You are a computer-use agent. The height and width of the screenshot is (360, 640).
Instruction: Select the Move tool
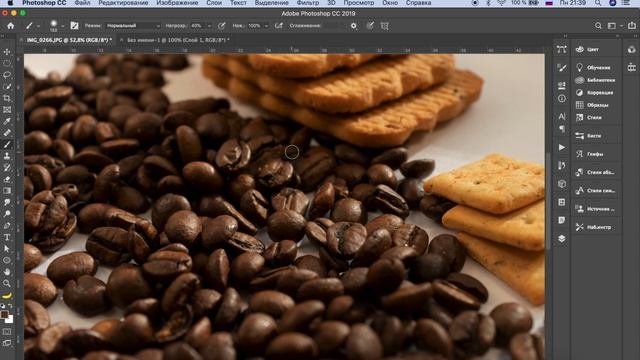[x=7, y=52]
